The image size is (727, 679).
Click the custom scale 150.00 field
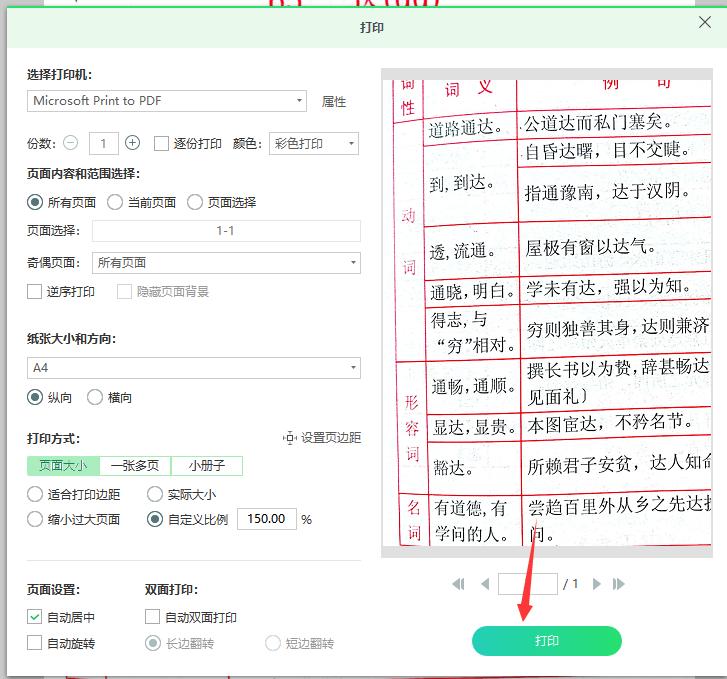[267, 519]
